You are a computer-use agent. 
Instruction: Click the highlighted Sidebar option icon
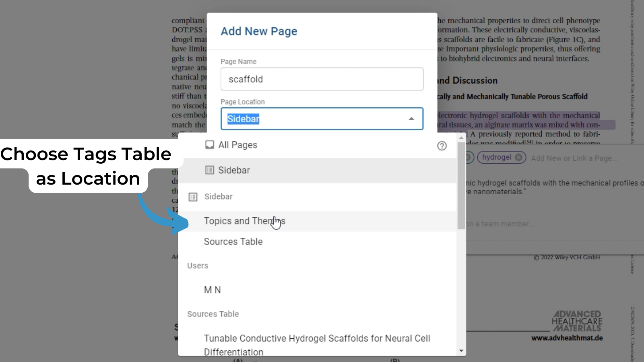click(209, 170)
